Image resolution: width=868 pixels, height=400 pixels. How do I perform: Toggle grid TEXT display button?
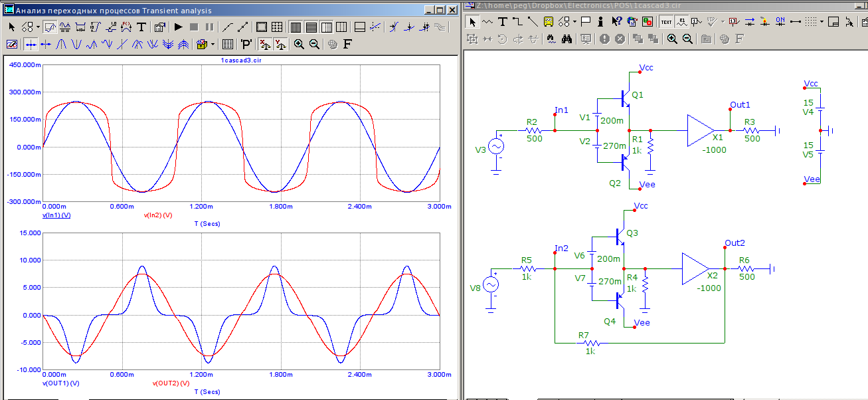(x=666, y=22)
